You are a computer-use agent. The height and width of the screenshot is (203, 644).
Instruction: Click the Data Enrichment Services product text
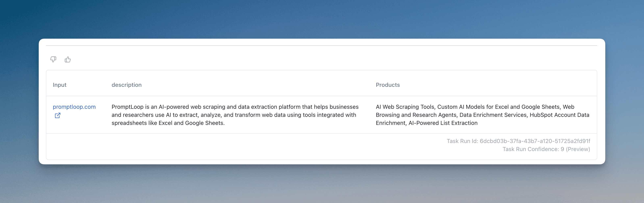pyautogui.click(x=493, y=115)
